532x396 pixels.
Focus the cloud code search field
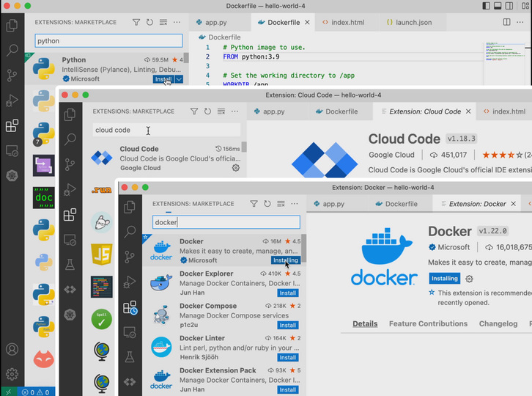click(x=166, y=130)
